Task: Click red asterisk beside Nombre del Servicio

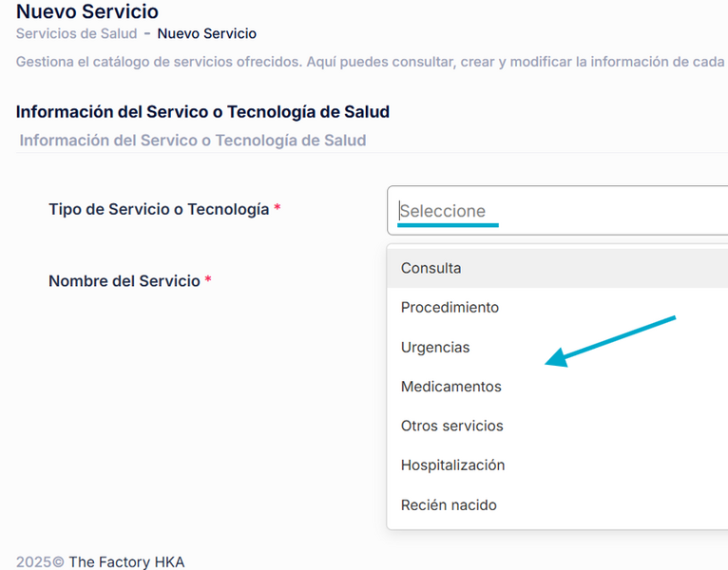Action: point(208,281)
